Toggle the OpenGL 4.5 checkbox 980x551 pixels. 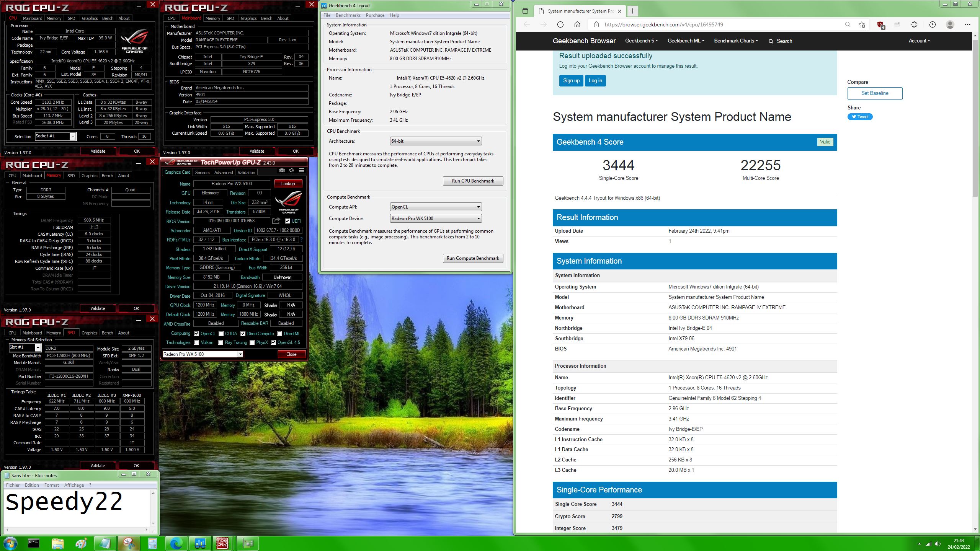point(274,342)
